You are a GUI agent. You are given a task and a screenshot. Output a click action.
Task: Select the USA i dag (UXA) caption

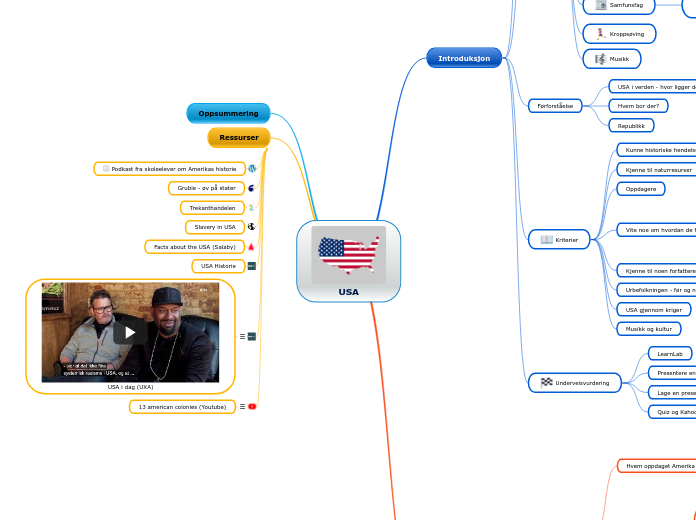130,387
